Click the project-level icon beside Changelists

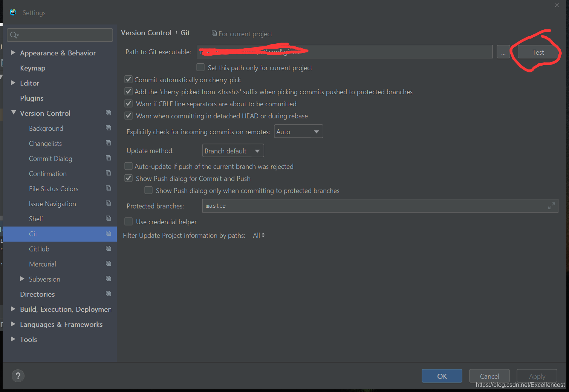109,143
